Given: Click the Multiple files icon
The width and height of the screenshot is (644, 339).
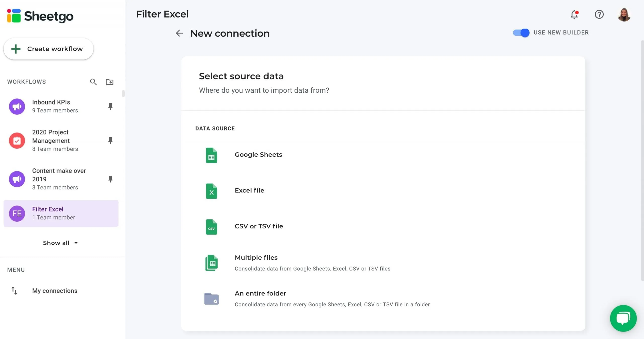Looking at the screenshot, I should pos(211,263).
